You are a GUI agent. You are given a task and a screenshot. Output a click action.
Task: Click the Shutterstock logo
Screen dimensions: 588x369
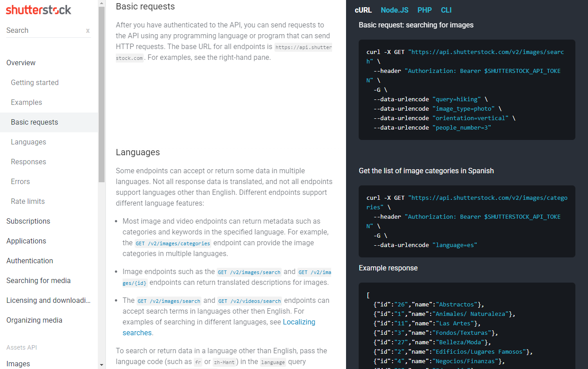pos(38,9)
